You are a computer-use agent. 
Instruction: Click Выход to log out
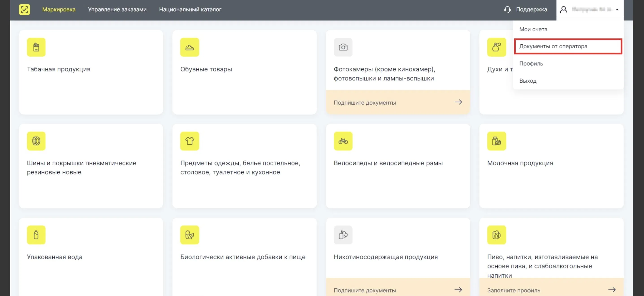528,81
